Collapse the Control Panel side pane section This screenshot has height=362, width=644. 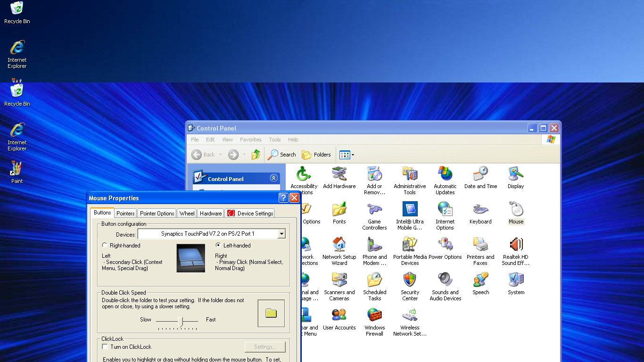273,178
